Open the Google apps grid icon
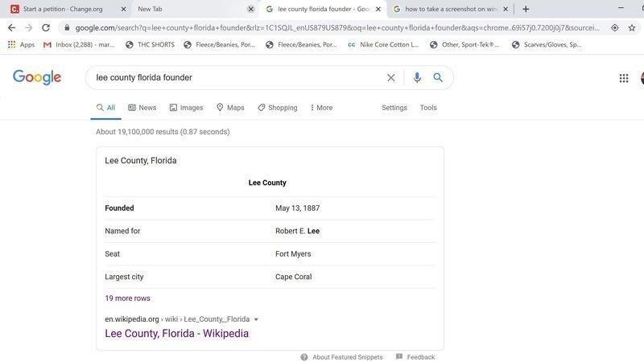 point(624,78)
